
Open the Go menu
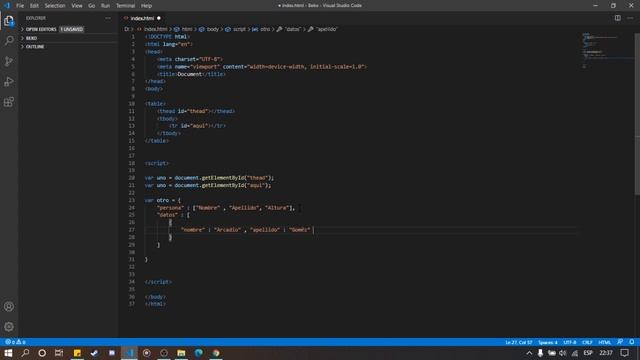(x=91, y=6)
